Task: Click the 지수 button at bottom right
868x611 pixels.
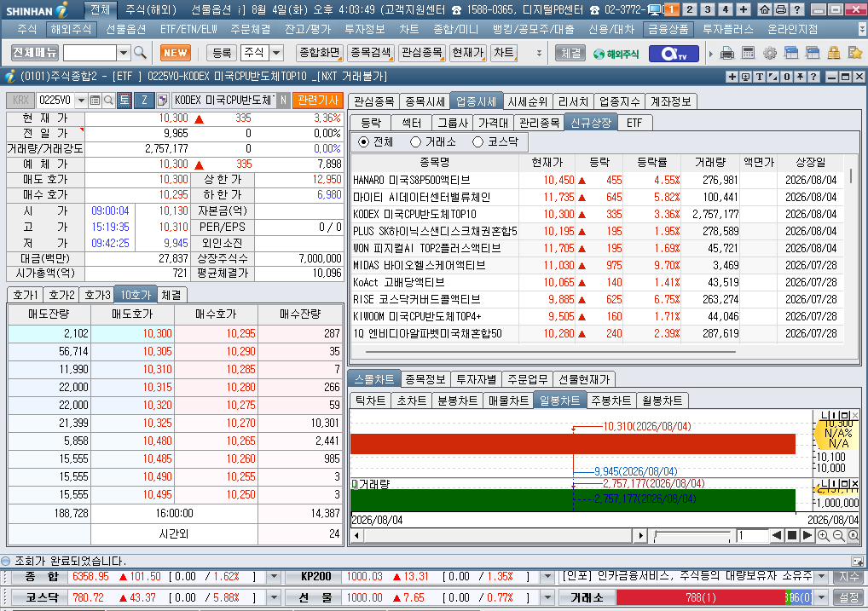Action: click(x=848, y=577)
